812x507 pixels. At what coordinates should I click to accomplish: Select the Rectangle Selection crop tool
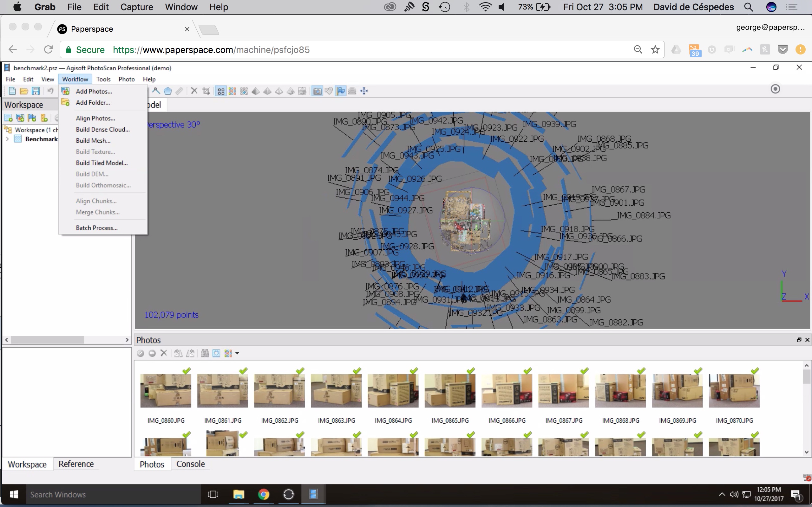pyautogui.click(x=207, y=91)
